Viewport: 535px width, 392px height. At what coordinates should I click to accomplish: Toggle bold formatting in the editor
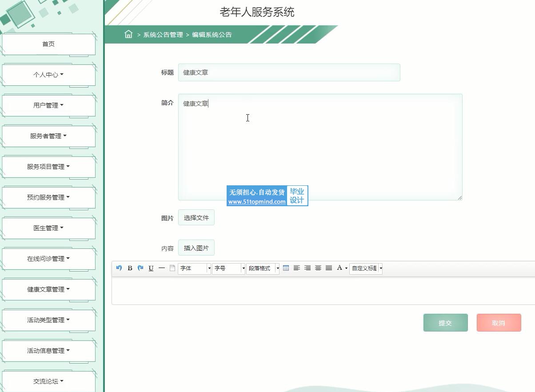[x=130, y=268]
